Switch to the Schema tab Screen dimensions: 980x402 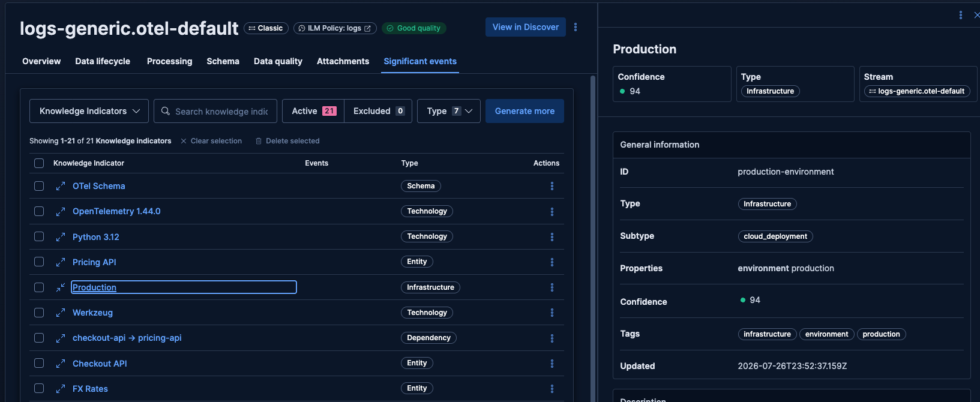pos(223,61)
